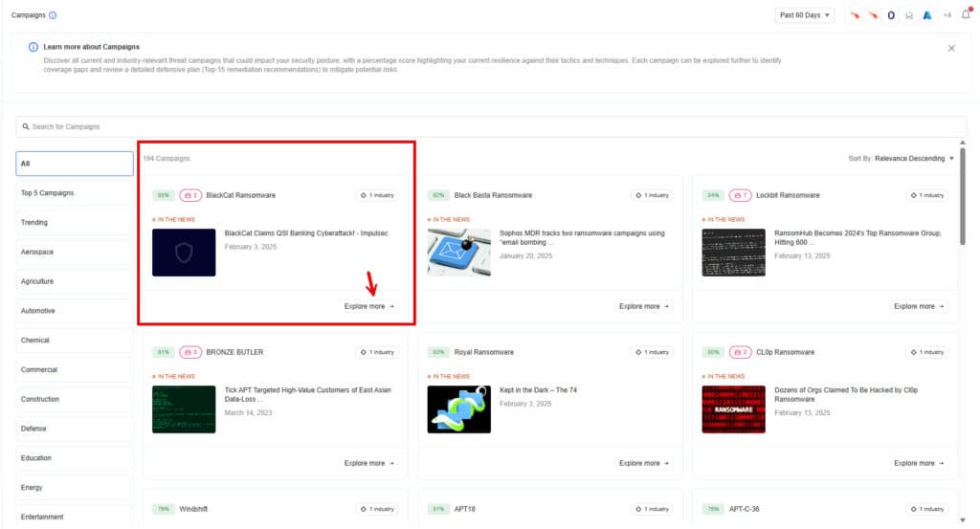The width and height of the screenshot is (980, 529).
Task: Select the Agriculture industry filter
Action: click(x=75, y=281)
